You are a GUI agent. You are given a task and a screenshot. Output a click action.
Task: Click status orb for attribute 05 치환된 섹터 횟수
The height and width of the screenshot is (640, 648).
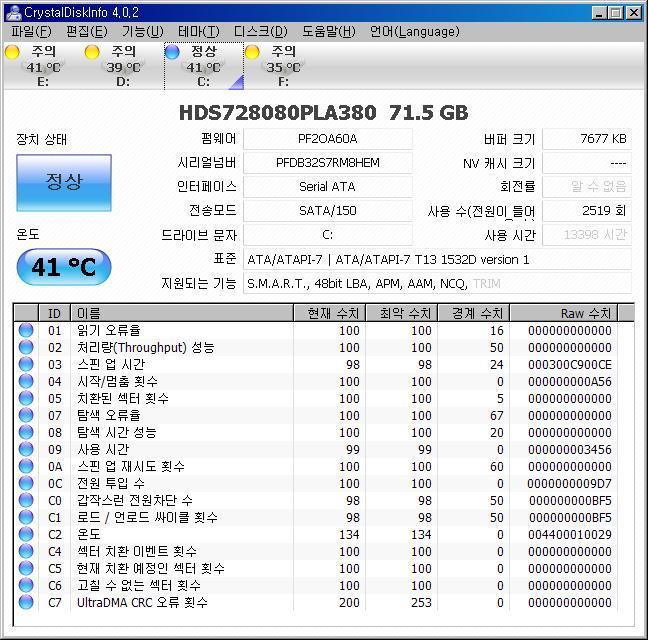click(26, 398)
